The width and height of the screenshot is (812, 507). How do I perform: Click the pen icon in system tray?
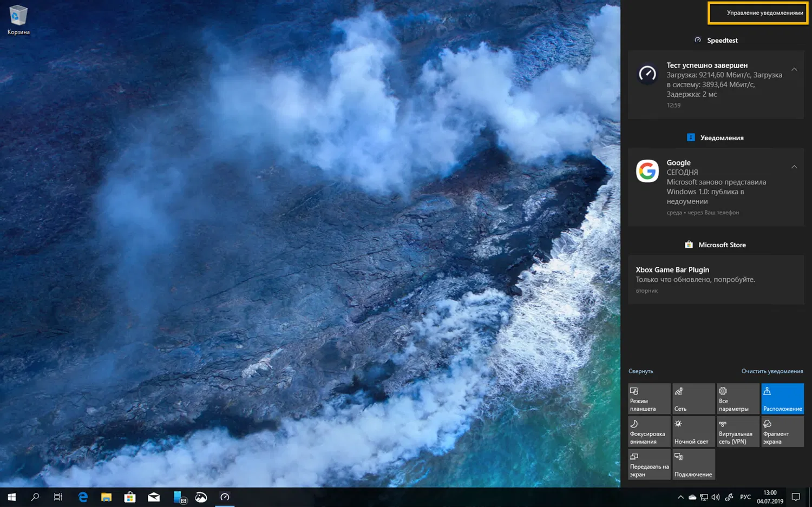tap(729, 497)
